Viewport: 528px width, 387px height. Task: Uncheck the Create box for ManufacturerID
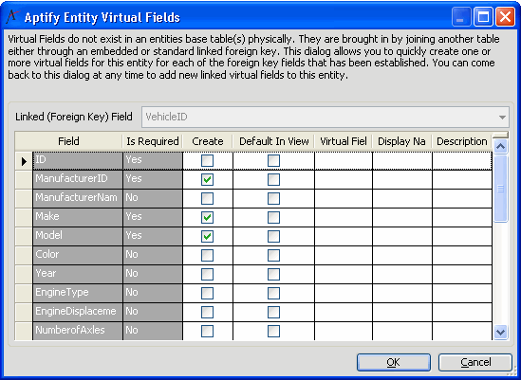(207, 180)
